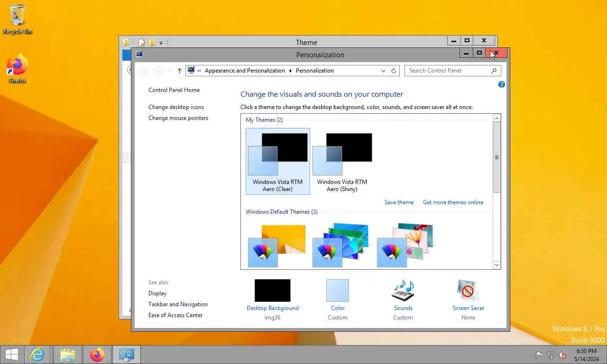
Task: Minimize the Theme window behind
Action: 454,41
